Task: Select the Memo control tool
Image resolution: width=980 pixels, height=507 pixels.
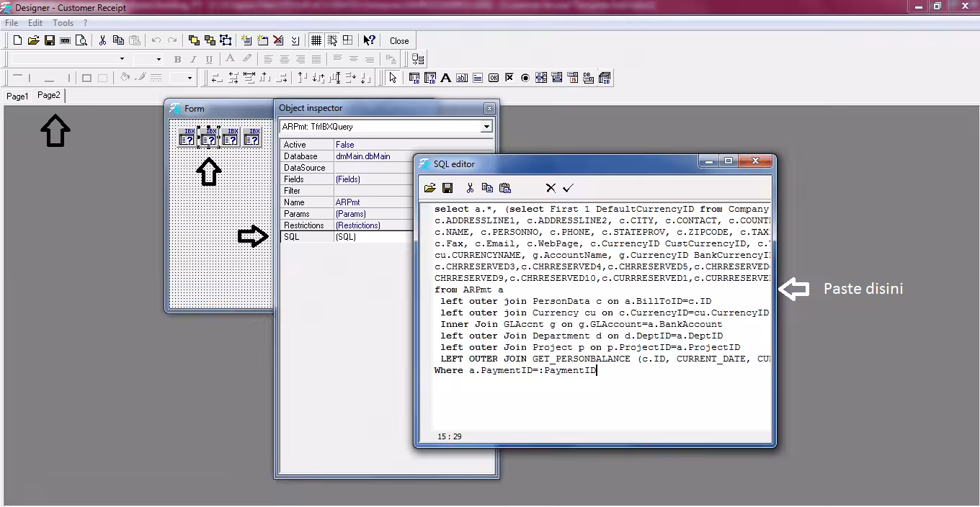Action: click(x=477, y=78)
